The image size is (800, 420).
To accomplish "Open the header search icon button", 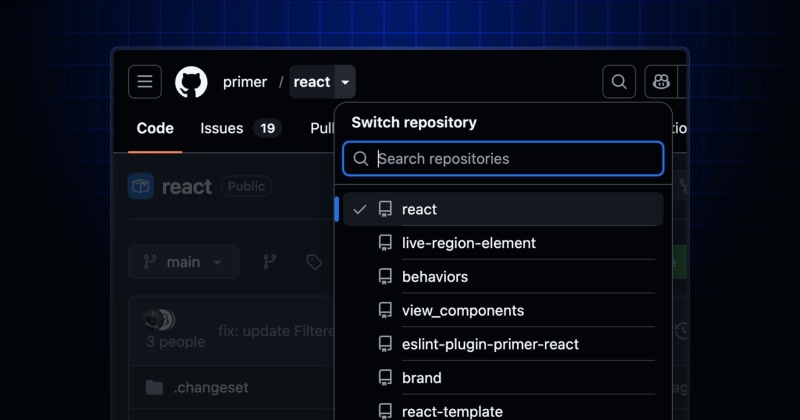I will click(619, 82).
